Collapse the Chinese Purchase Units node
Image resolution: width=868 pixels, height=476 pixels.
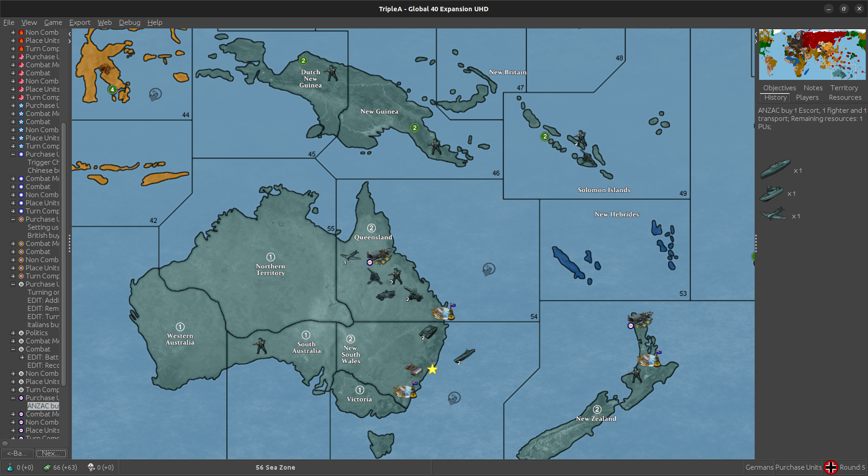click(x=13, y=154)
